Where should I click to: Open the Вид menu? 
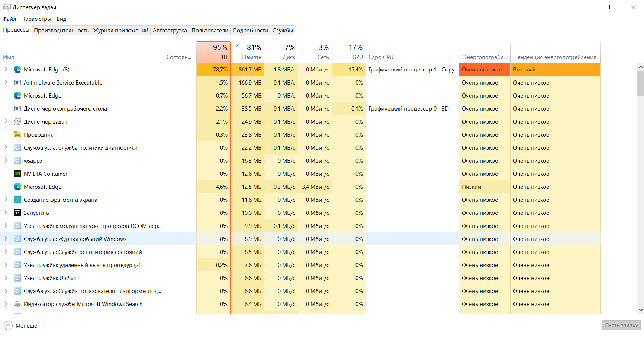click(x=61, y=19)
